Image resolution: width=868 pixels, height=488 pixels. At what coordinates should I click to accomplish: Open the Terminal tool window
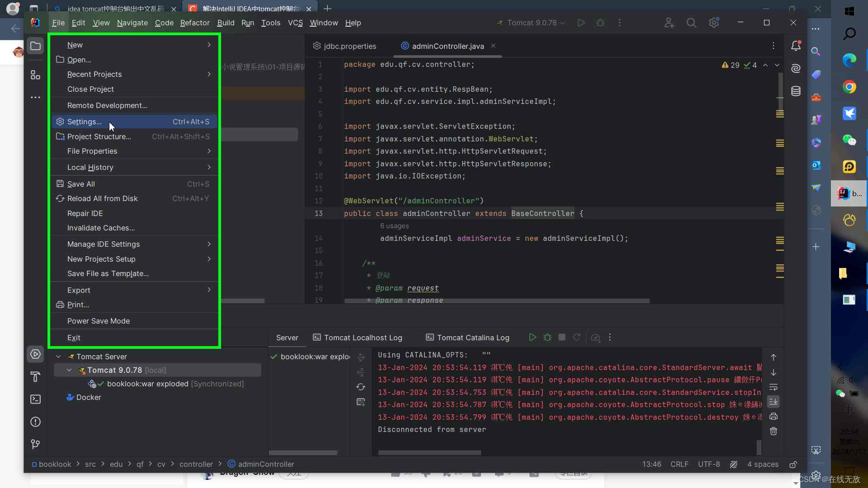click(35, 399)
